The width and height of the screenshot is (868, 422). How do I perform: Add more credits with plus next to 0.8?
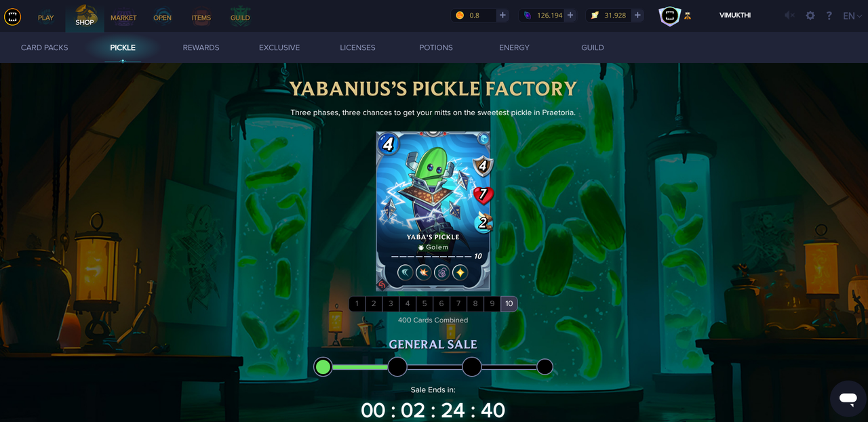[502, 16]
